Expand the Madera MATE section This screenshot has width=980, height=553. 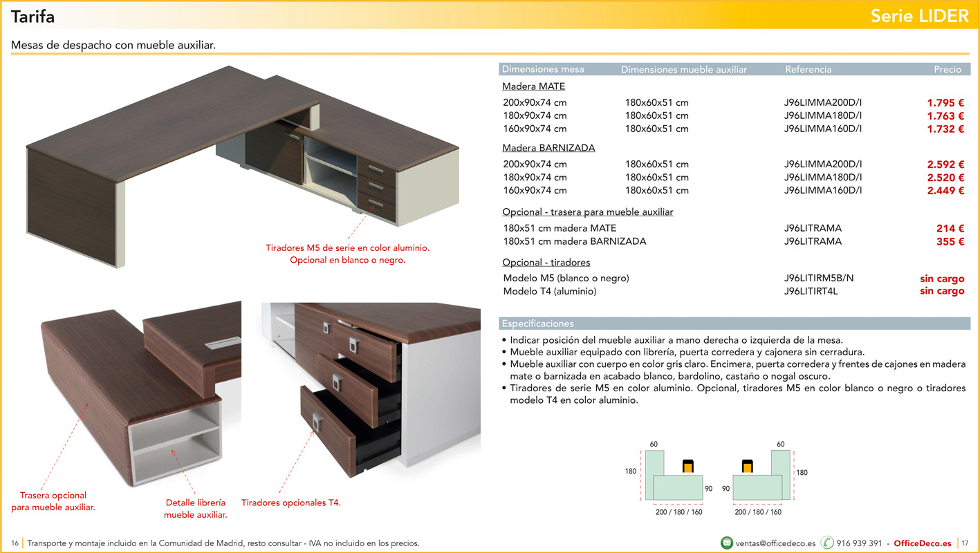533,86
